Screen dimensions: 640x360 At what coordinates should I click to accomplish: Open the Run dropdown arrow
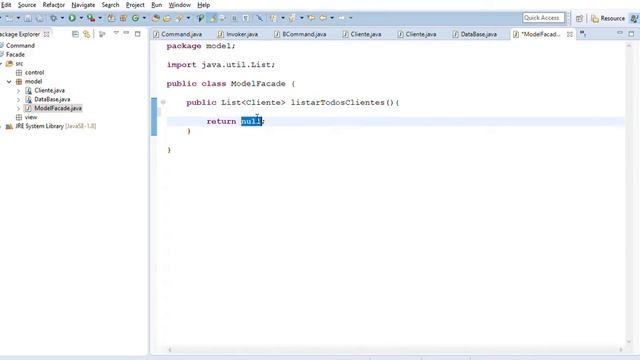(81, 18)
